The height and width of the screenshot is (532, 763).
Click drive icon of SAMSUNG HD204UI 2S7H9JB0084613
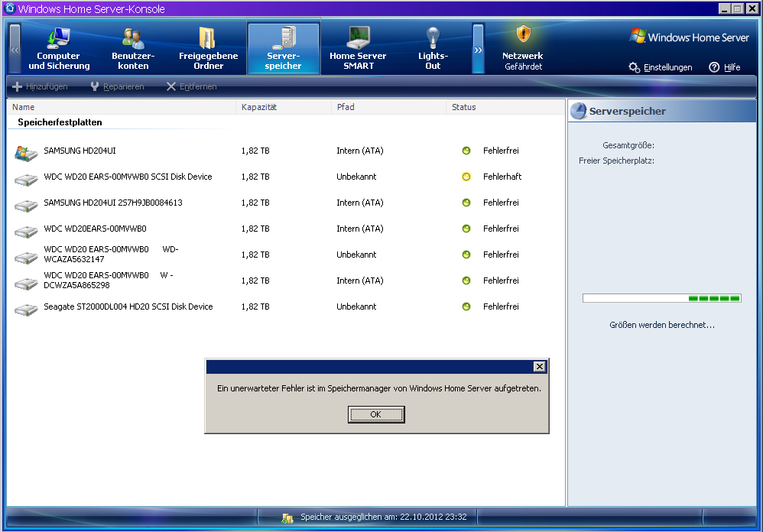pyautogui.click(x=26, y=206)
